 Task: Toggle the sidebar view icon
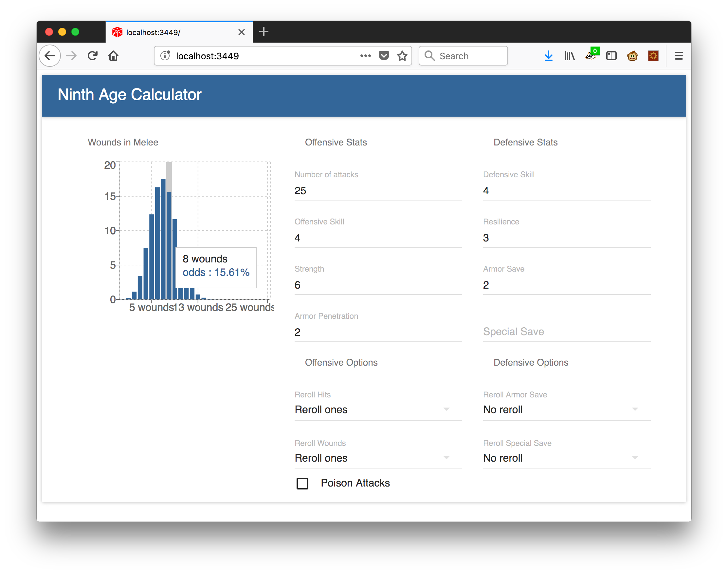[x=611, y=56]
